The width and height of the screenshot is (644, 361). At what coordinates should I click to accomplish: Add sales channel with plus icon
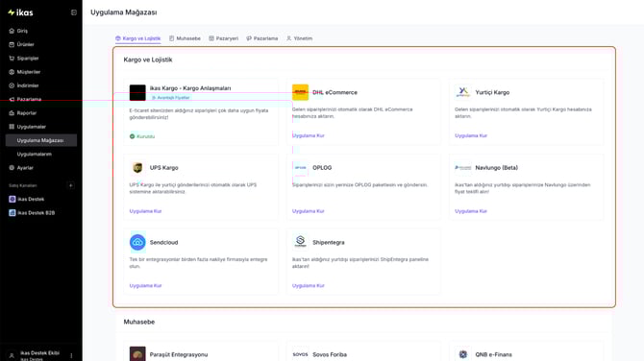70,185
